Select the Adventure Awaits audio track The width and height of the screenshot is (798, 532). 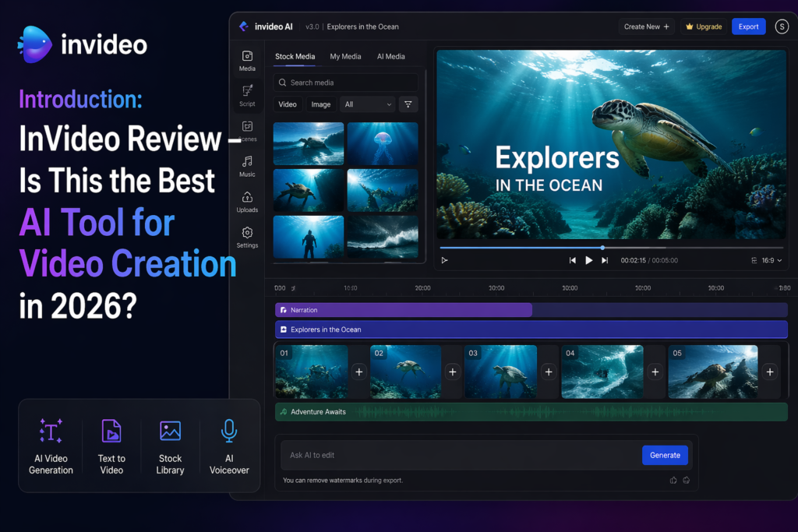531,412
